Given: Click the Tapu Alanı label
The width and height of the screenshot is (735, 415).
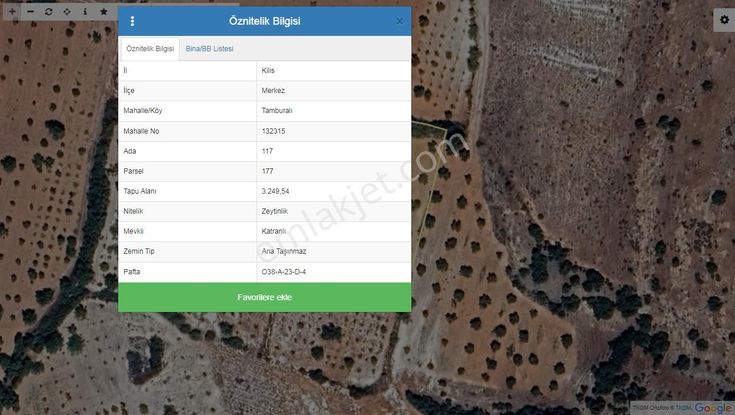Looking at the screenshot, I should point(140,191).
